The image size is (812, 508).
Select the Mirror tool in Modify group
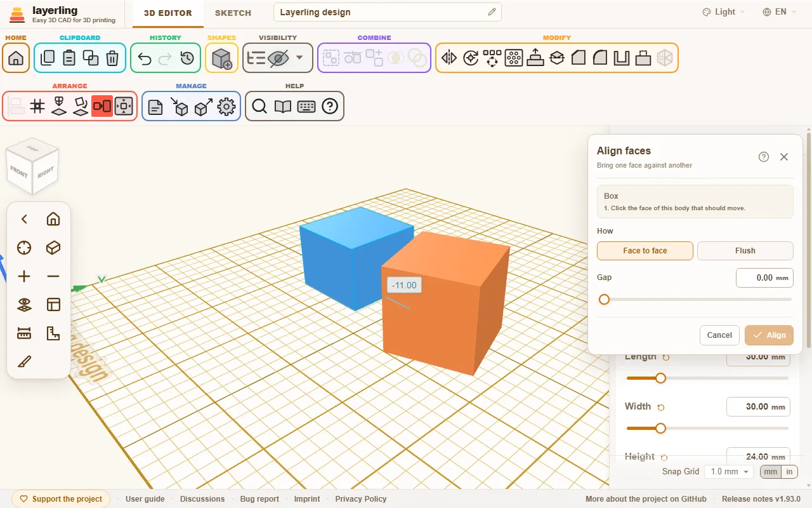click(x=449, y=58)
